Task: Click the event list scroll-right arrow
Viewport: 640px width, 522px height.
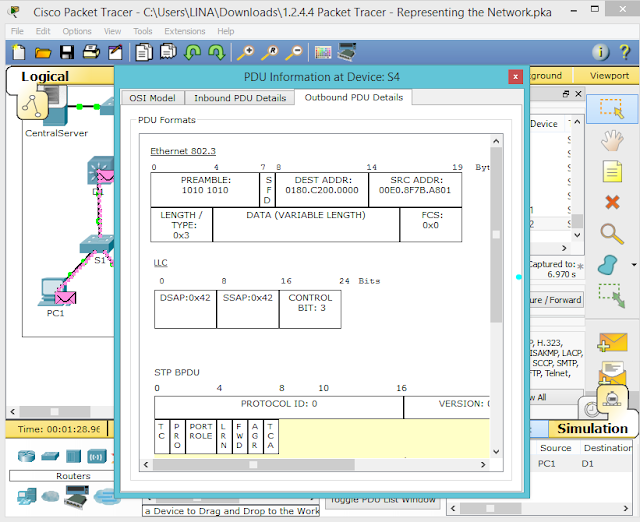Action: [x=564, y=248]
